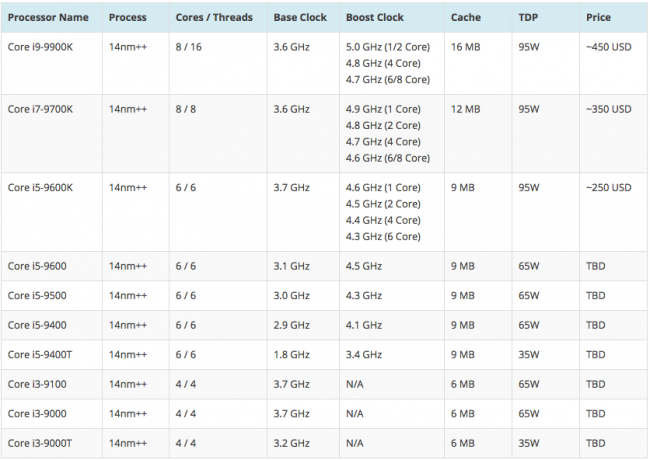The image size is (650, 460).
Task: Click the Processor Name column header
Action: coord(48,18)
